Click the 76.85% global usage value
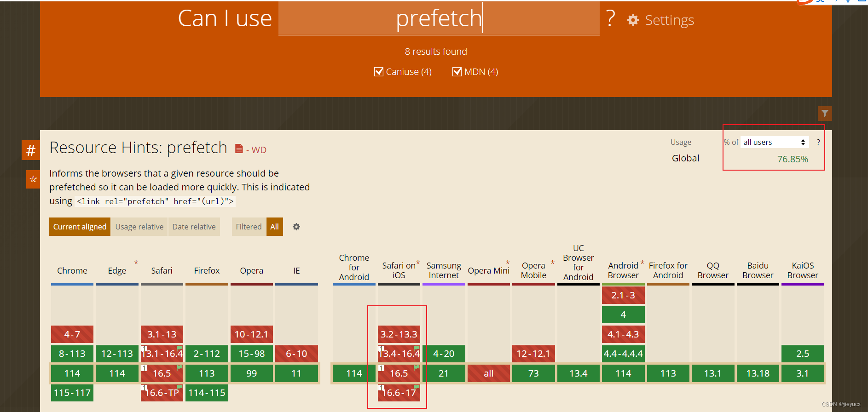Viewport: 868px width, 412px height. (793, 159)
